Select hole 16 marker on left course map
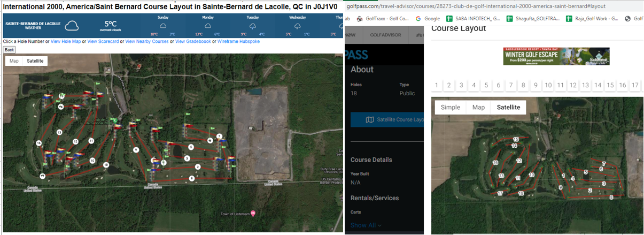Screen dimensions: 644x235 [39, 143]
